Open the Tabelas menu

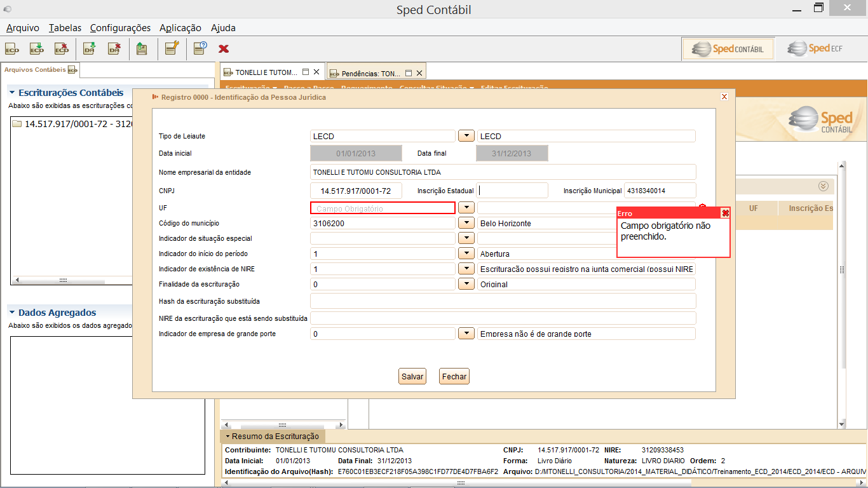pos(65,28)
